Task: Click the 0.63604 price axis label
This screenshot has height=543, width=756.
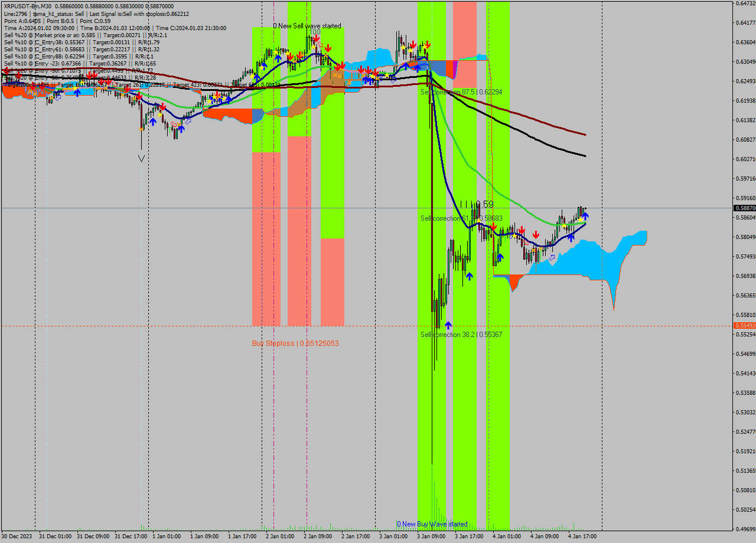Action: click(745, 42)
